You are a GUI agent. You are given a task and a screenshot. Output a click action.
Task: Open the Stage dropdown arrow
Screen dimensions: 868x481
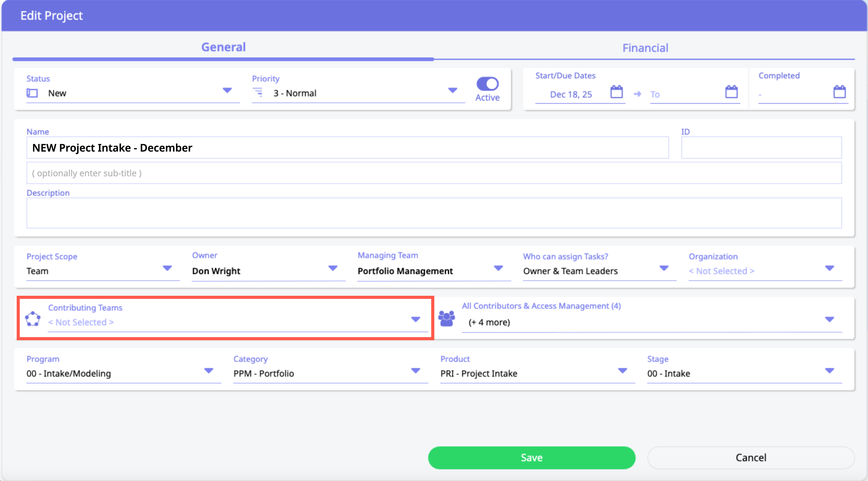point(829,370)
